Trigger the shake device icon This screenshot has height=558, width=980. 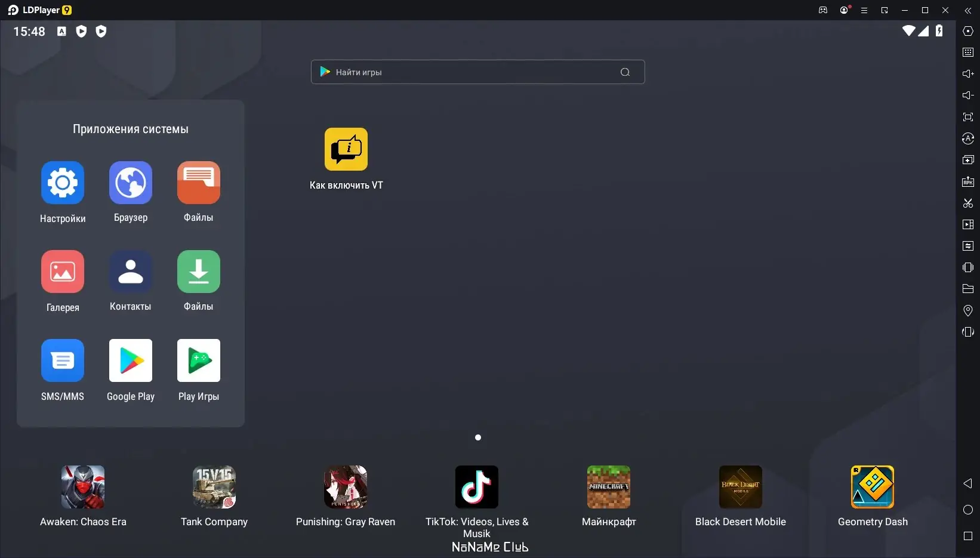tap(968, 267)
